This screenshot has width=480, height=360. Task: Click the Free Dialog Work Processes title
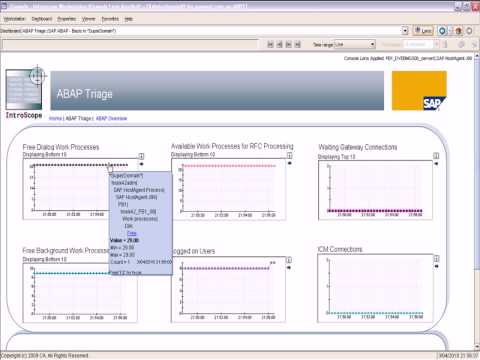click(x=61, y=147)
